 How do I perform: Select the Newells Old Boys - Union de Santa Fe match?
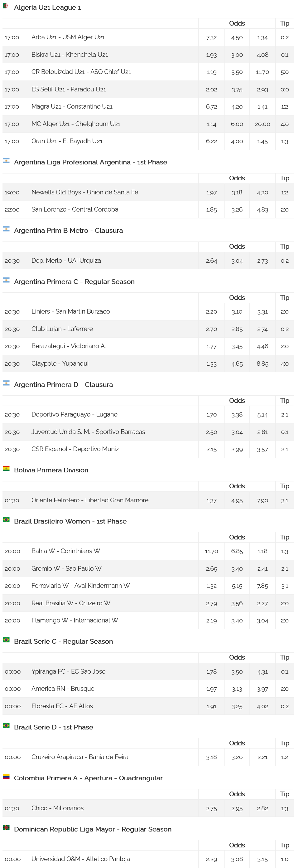coord(85,192)
